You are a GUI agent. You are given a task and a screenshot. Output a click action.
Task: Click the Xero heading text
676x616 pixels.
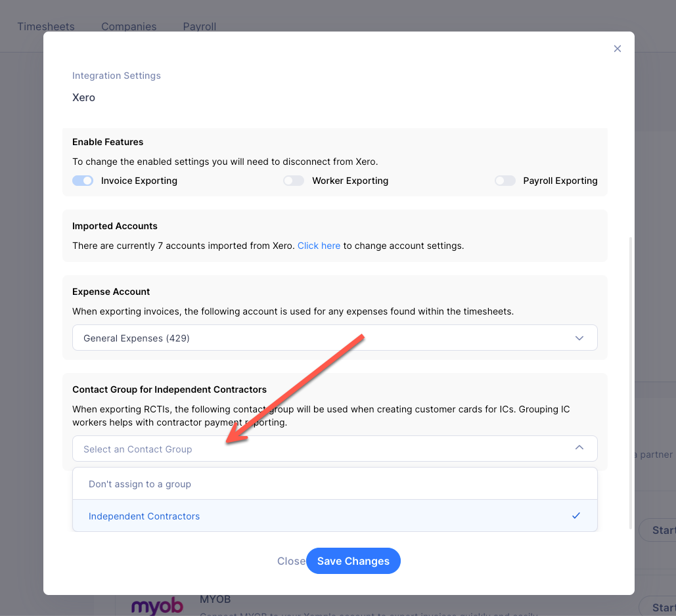point(83,97)
